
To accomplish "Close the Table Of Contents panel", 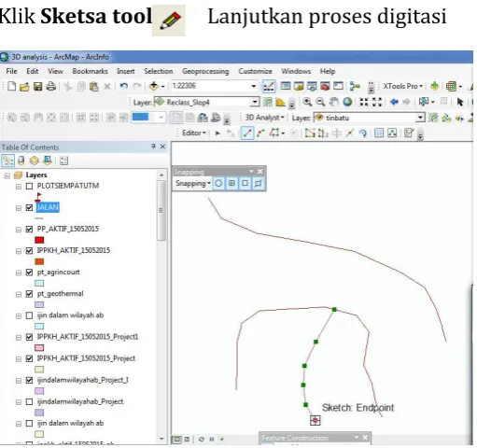I will [162, 147].
